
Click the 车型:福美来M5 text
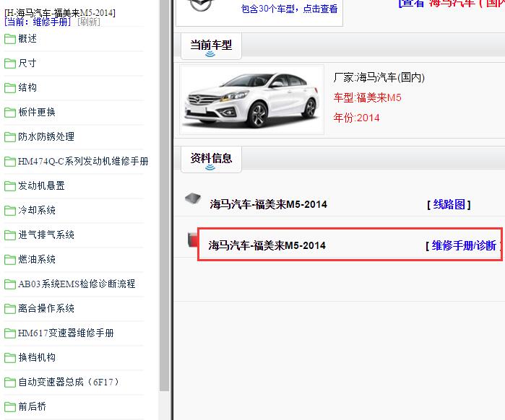[x=368, y=97]
